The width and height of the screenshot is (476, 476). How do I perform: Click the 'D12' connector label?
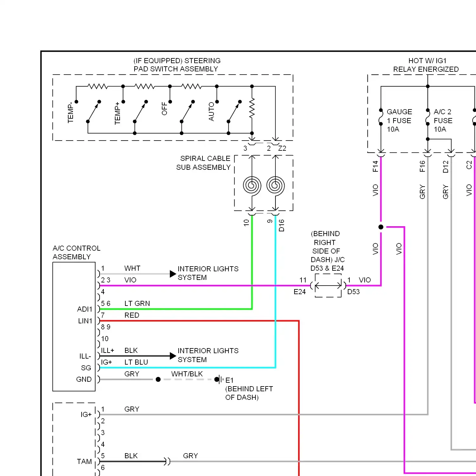click(x=446, y=167)
